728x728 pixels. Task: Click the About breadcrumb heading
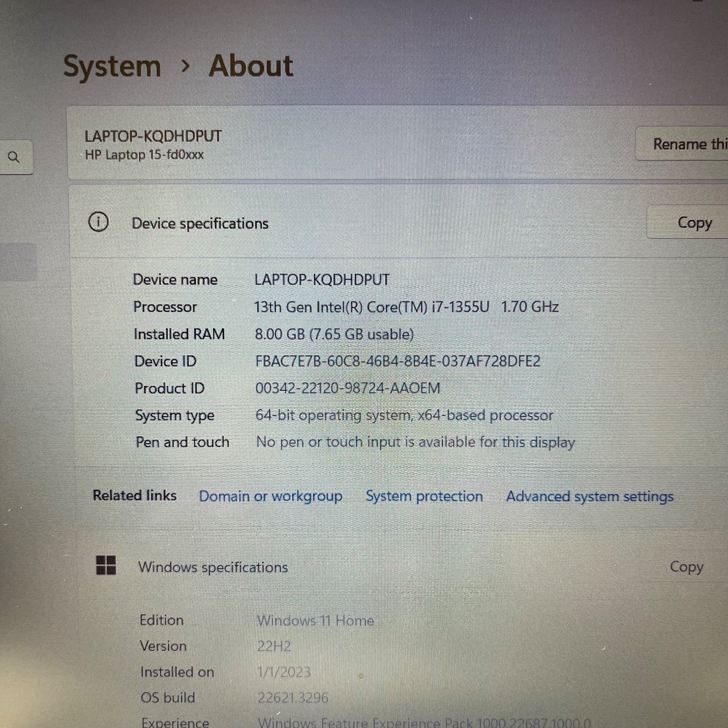tap(251, 66)
